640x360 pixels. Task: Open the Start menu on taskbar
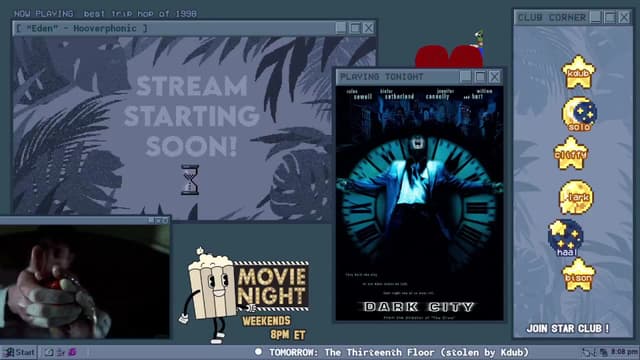pos(19,352)
